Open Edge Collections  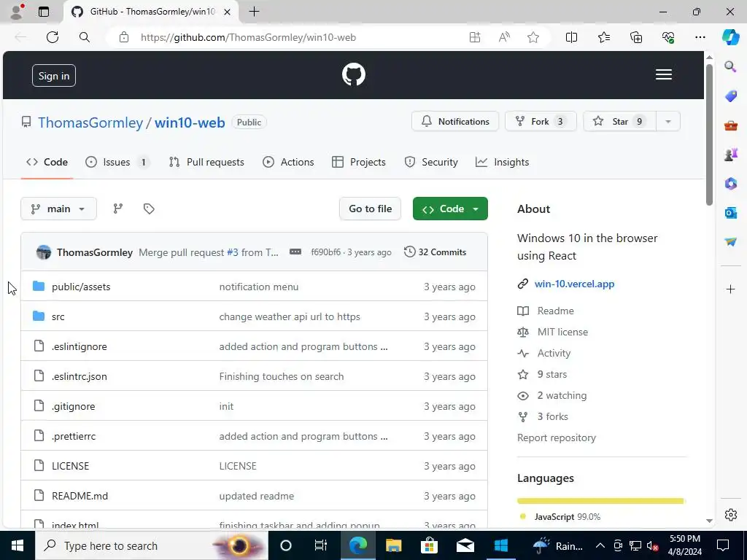(636, 37)
